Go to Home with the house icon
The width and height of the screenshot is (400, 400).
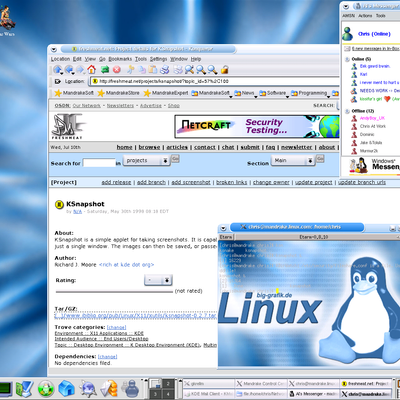point(92,70)
